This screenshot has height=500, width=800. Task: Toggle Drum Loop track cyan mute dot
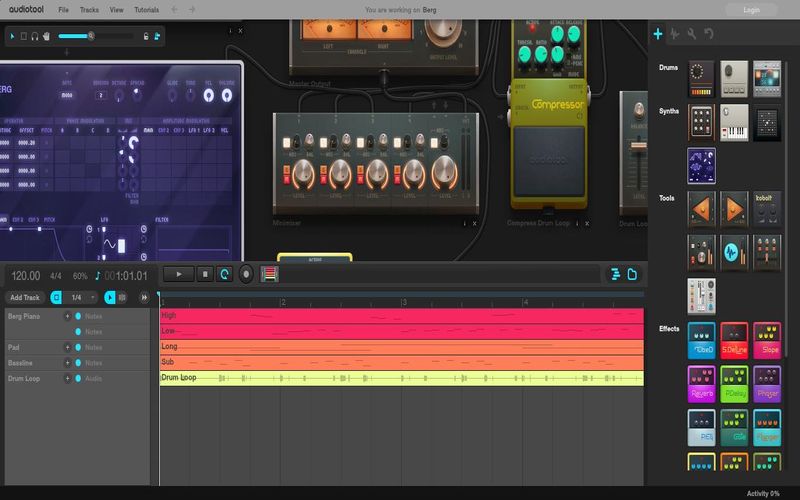coord(78,379)
